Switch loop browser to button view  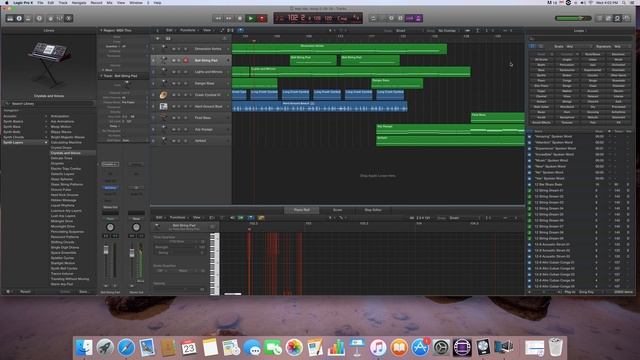point(532,47)
